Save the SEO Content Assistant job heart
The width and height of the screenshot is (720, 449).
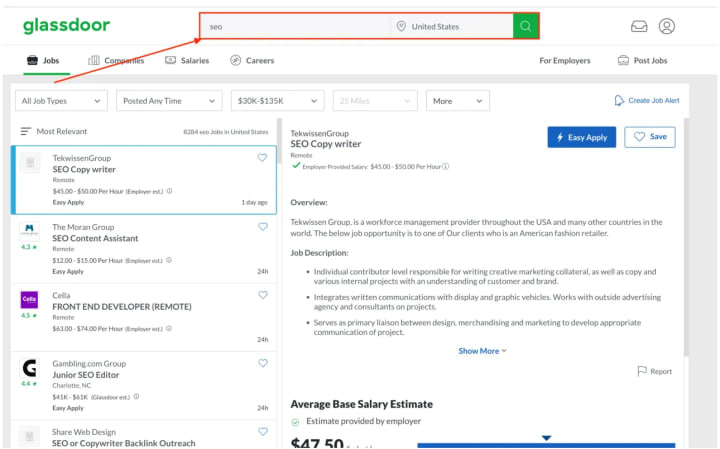(x=263, y=226)
